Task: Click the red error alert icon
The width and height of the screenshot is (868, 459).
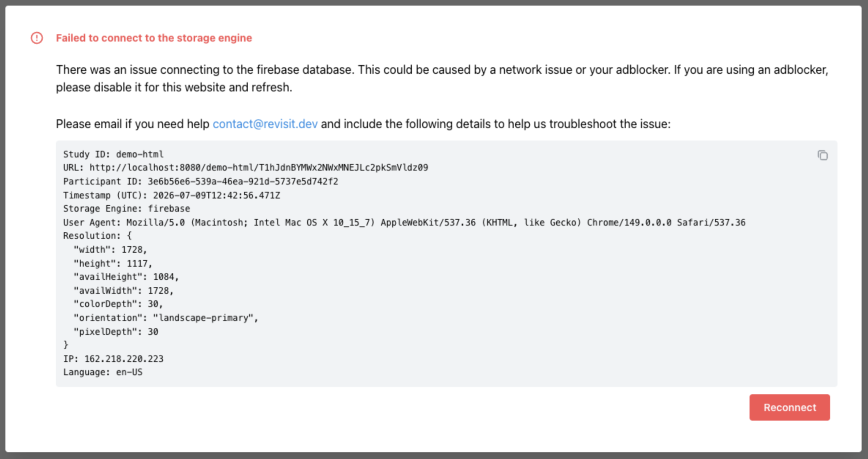Action: 37,38
